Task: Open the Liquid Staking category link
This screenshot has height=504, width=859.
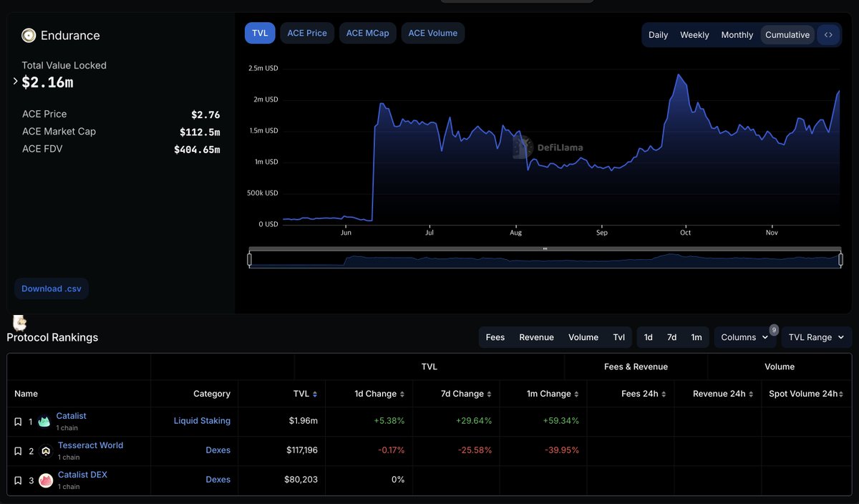Action: click(x=202, y=421)
